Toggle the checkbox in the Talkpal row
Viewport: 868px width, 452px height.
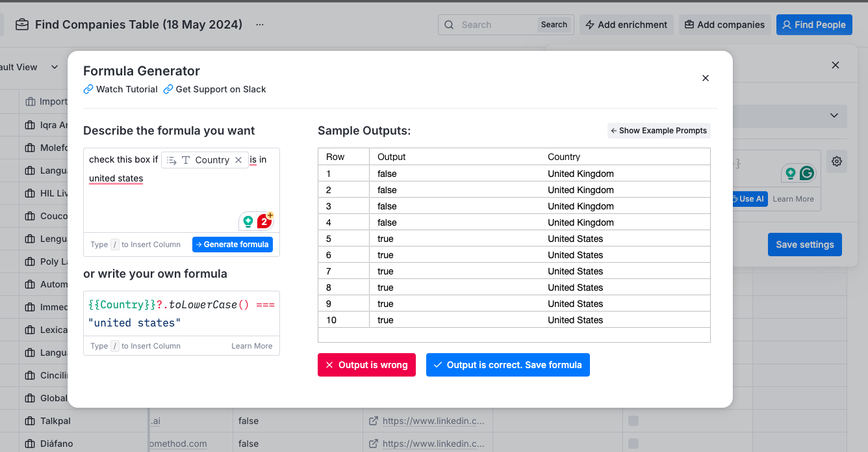pos(633,421)
